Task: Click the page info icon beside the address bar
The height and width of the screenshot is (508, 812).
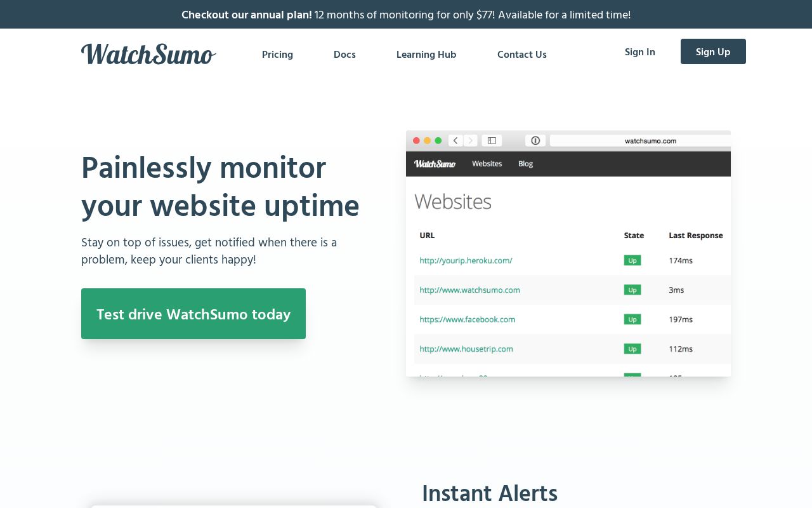Action: (x=535, y=140)
